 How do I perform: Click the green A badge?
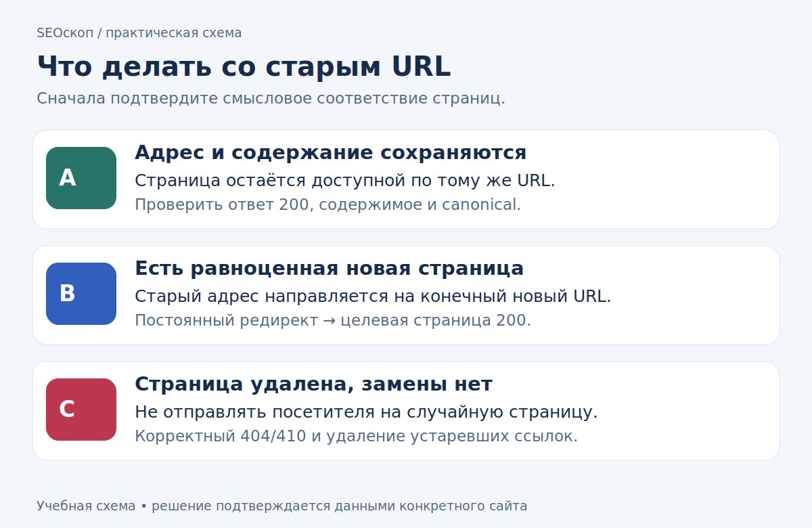(81, 178)
